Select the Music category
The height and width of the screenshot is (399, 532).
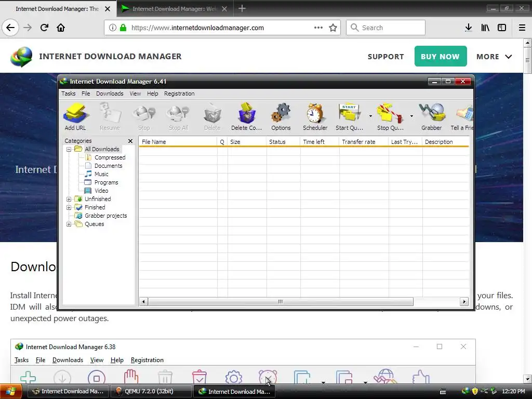point(101,174)
